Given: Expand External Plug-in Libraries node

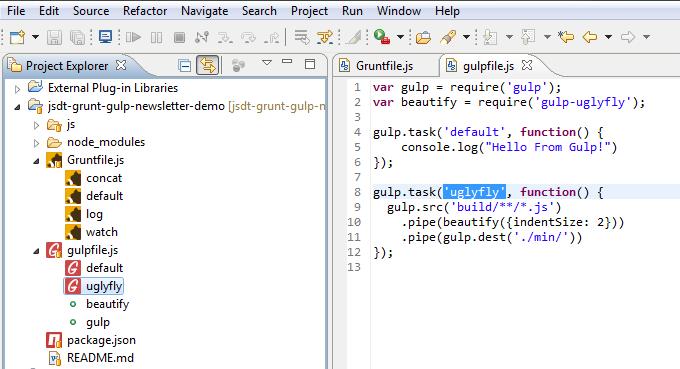Looking at the screenshot, I should [17, 89].
